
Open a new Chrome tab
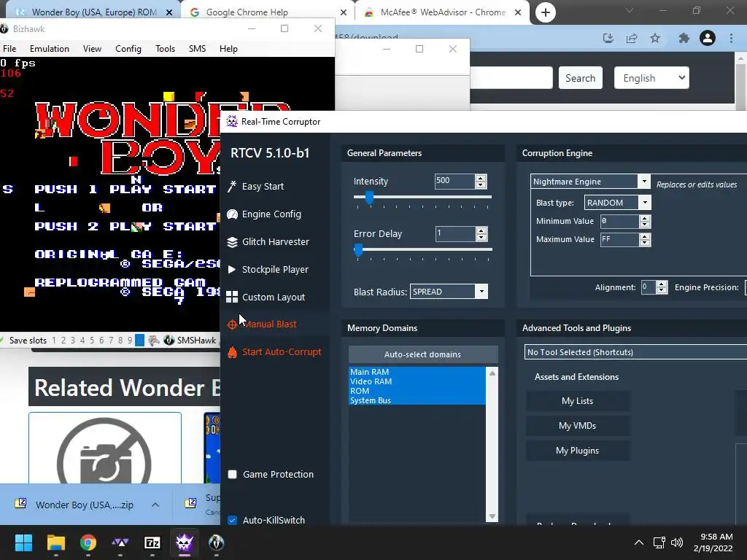[546, 12]
